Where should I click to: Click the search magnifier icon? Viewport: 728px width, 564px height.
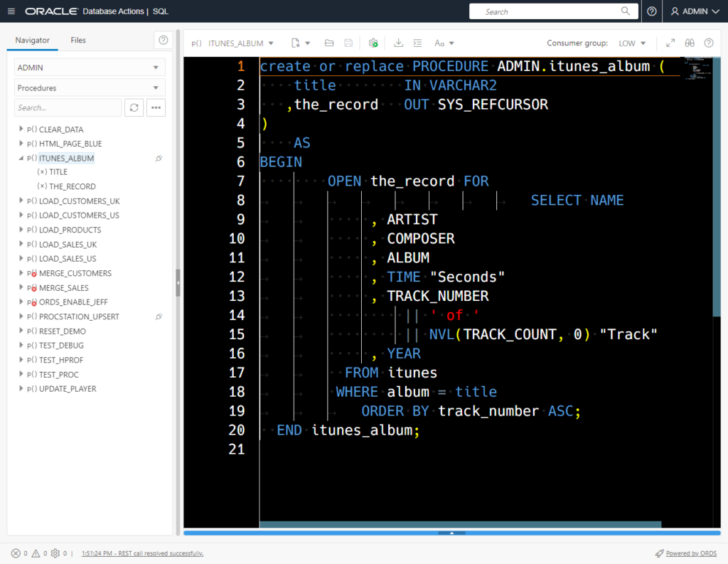pyautogui.click(x=626, y=11)
